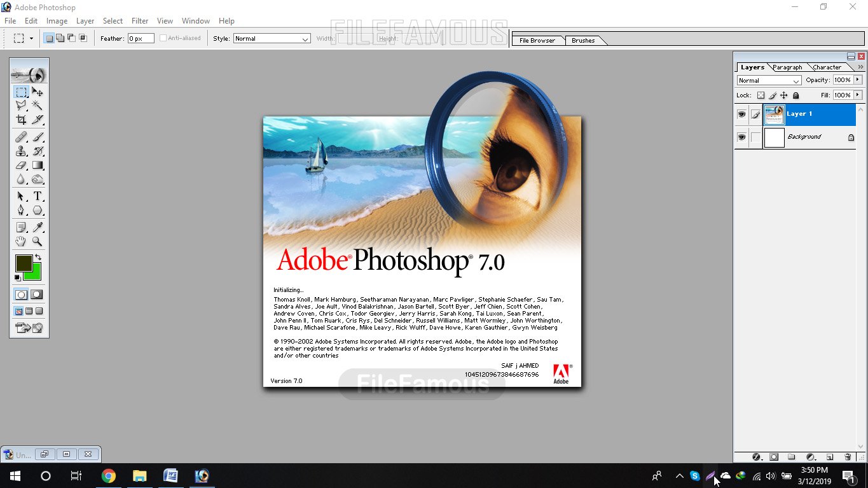This screenshot has height=488, width=868.
Task: Hide the Background layer's eye icon
Action: [x=741, y=137]
